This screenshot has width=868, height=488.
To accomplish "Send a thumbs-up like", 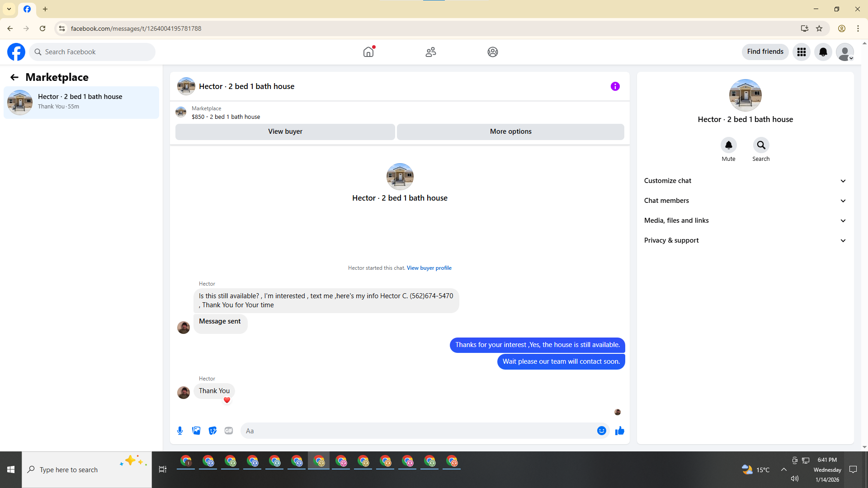I will click(619, 431).
